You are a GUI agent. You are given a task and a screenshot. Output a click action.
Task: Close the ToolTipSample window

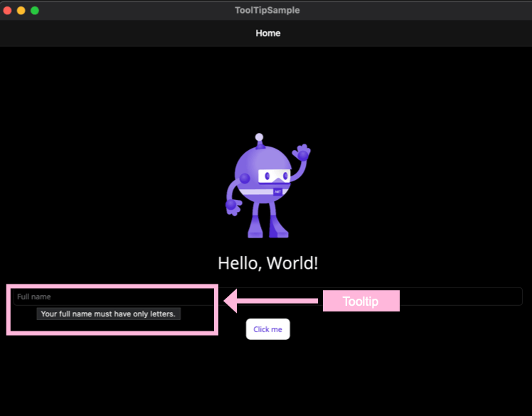7,11
